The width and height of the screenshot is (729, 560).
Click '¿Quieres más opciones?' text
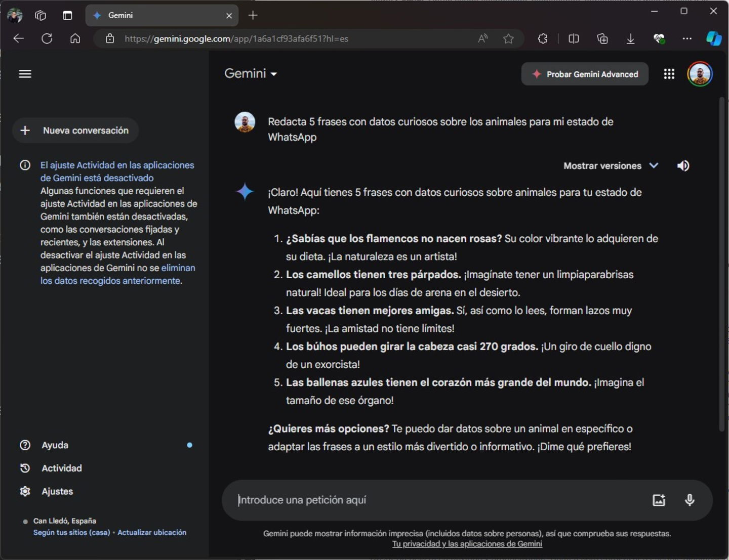click(x=329, y=428)
